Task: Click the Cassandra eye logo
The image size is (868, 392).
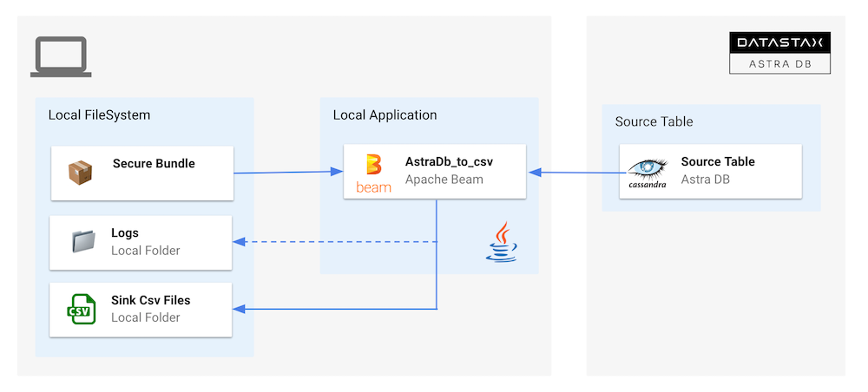Action: [648, 173]
